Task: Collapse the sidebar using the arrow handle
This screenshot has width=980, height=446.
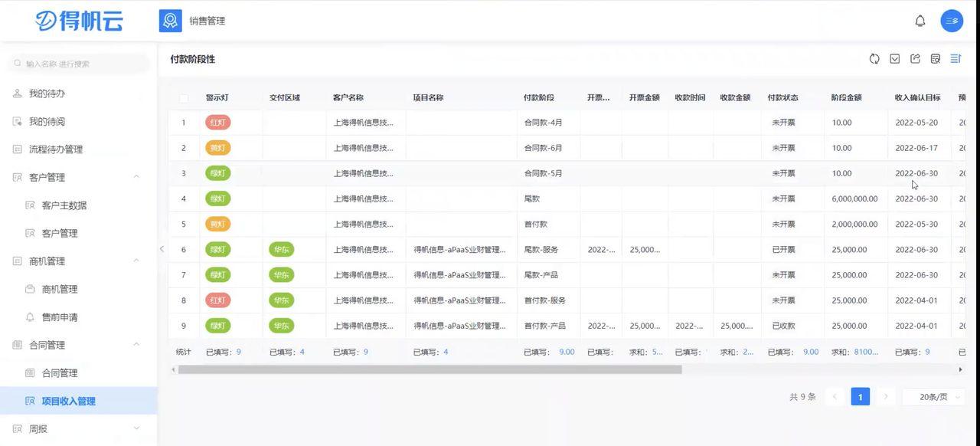Action: 162,249
